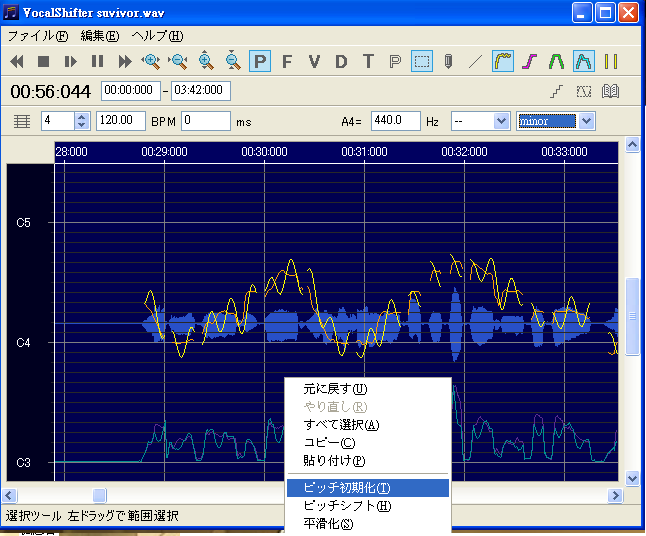The image size is (646, 536).
Task: Increase beats value with up stepper
Action: coord(82,117)
